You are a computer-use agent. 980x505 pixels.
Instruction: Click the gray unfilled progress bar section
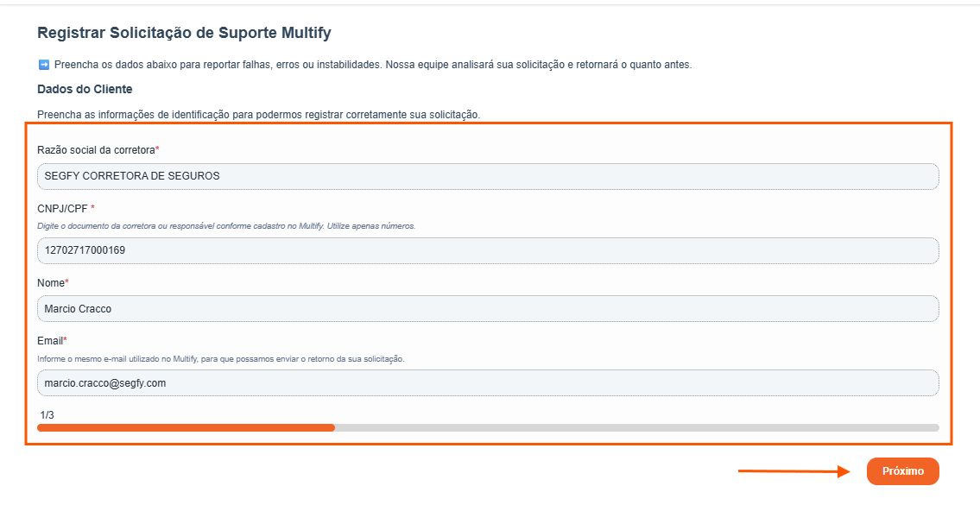pyautogui.click(x=636, y=427)
